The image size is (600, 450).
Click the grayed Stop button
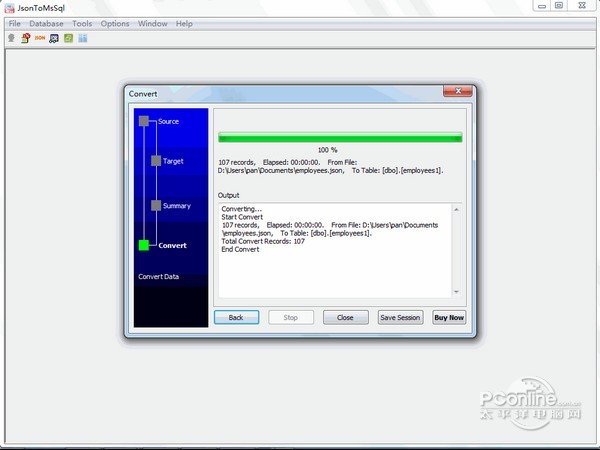pos(291,317)
